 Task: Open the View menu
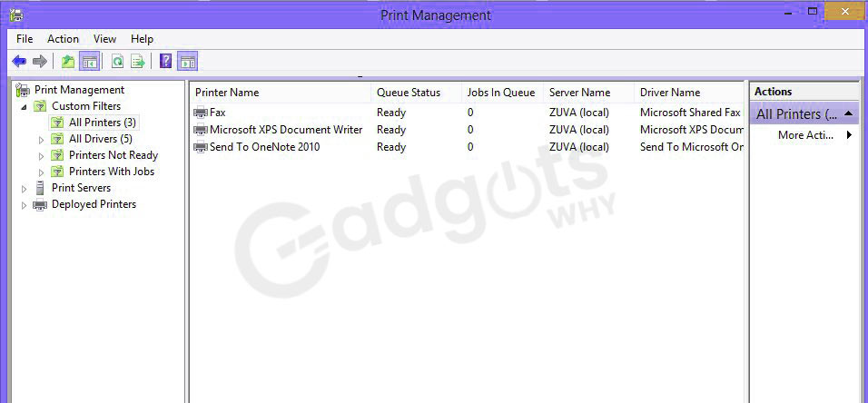coord(104,39)
